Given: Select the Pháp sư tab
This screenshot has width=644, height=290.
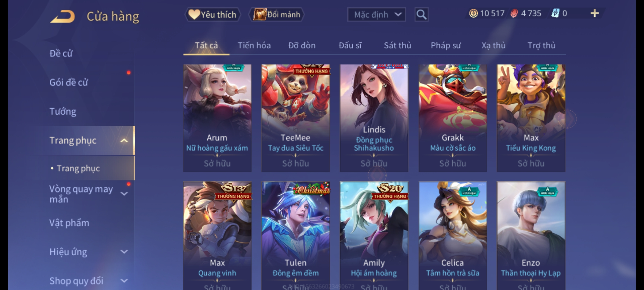Looking at the screenshot, I should (x=445, y=45).
